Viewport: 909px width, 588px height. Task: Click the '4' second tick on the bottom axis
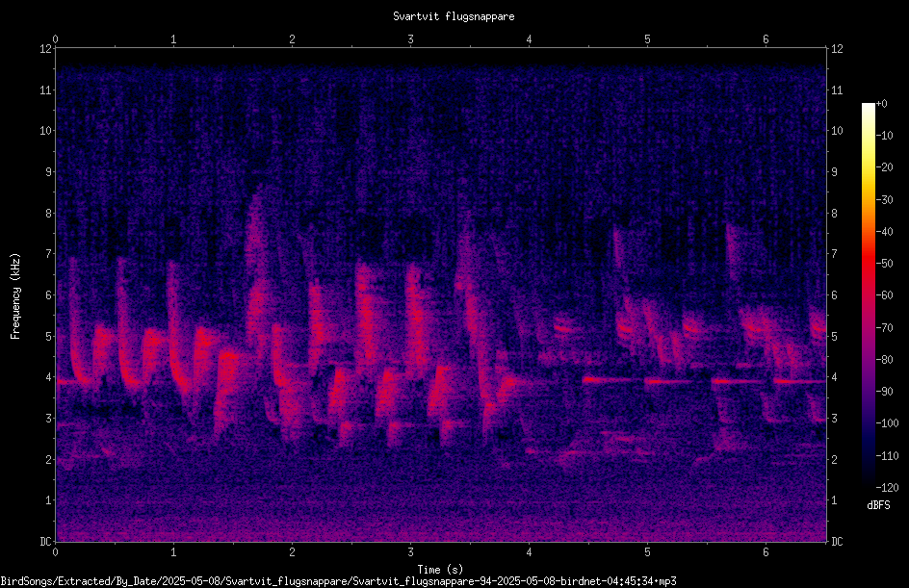pos(529,552)
